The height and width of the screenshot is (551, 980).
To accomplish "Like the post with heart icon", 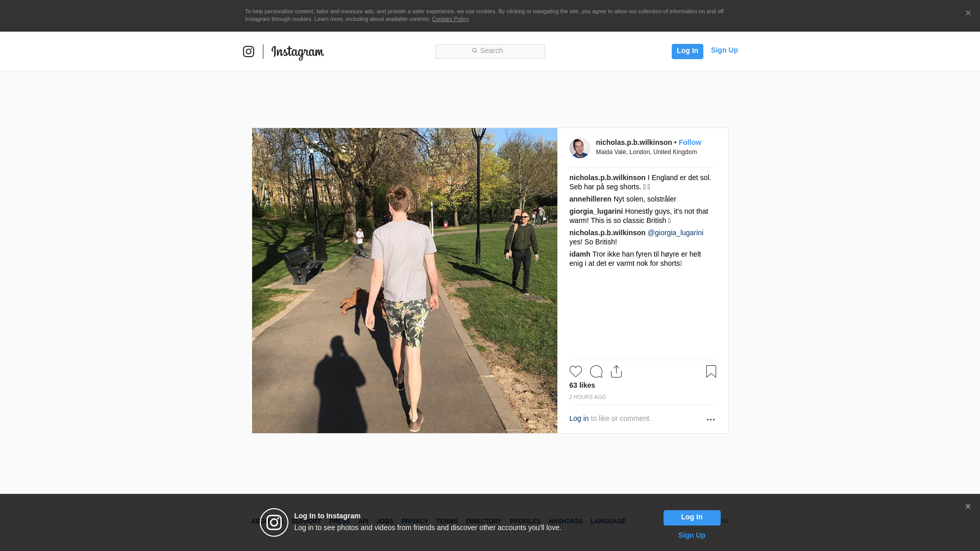I will pyautogui.click(x=576, y=371).
